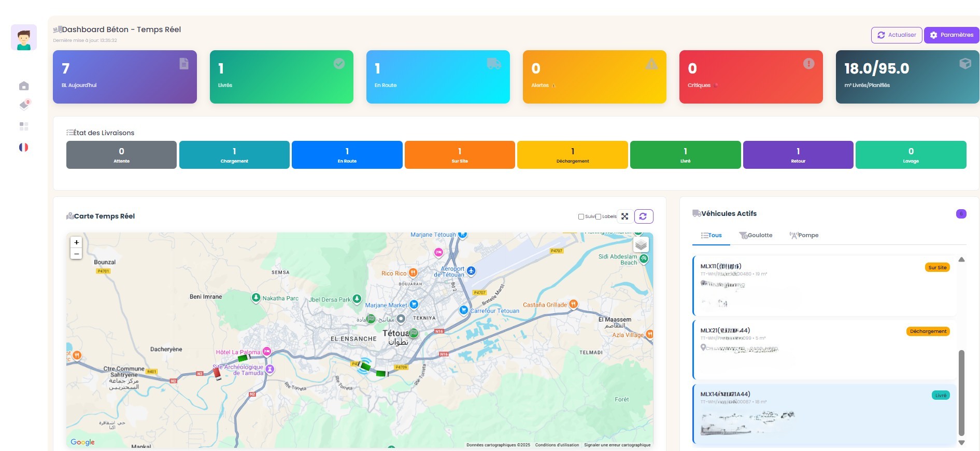The height and width of the screenshot is (451, 980).
Task: Click the Sidi Abdeslam Beach pin
Action: click(644, 259)
